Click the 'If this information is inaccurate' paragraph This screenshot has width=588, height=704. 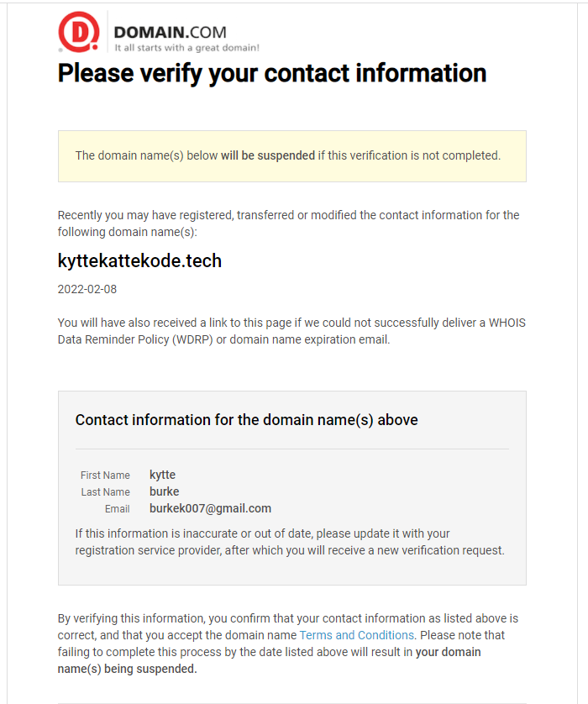pos(290,542)
